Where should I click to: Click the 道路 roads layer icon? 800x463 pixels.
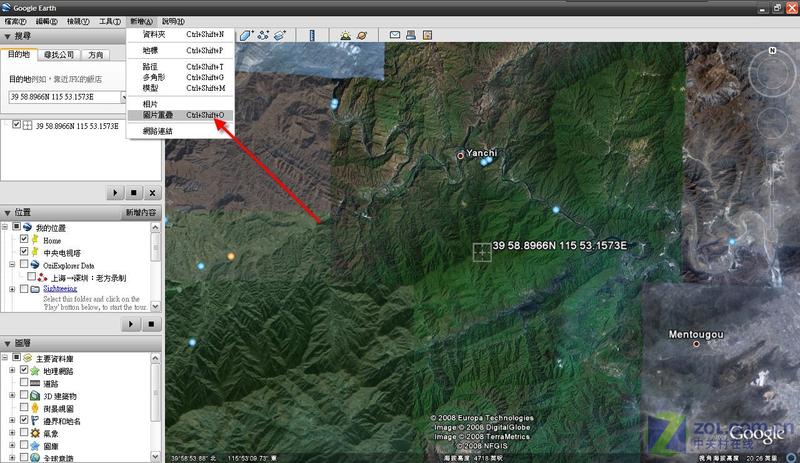(35, 383)
